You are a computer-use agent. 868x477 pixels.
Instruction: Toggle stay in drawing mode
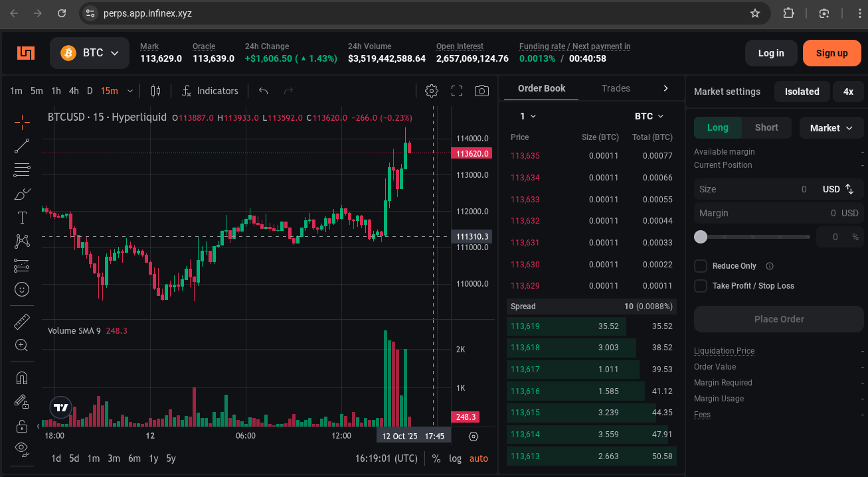coord(22,402)
